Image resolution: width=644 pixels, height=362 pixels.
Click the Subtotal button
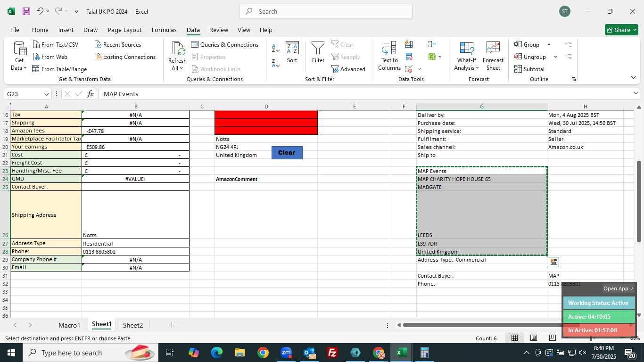pos(529,69)
